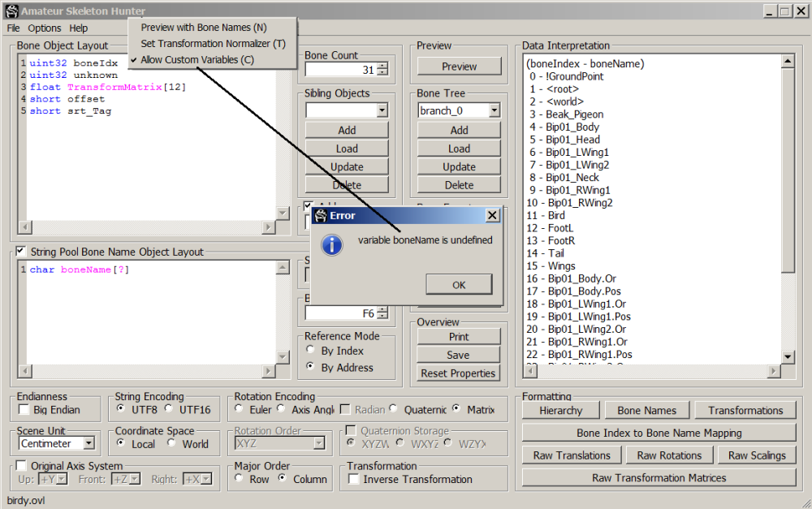Close the Error dialog with X
Viewport: 812px width, 509px height.
coord(493,215)
